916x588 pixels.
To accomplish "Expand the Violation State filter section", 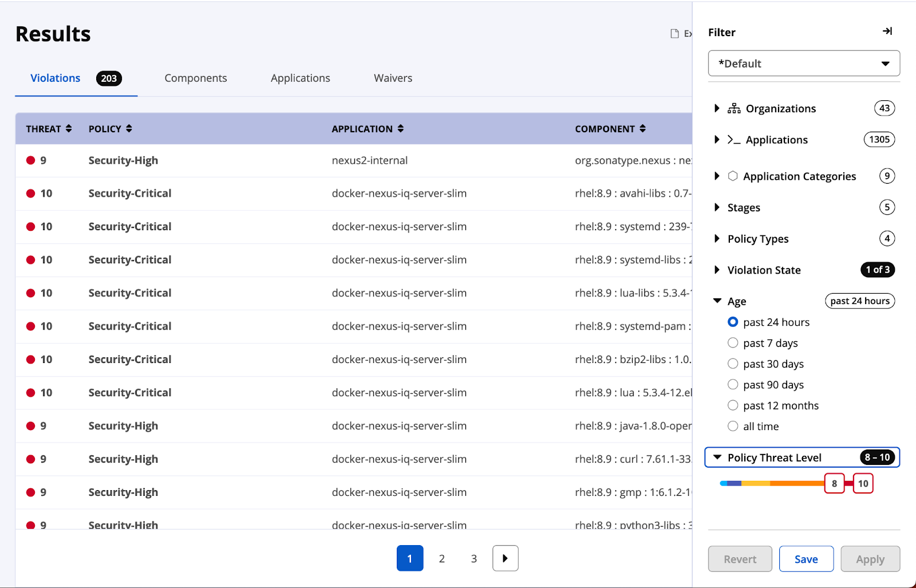I will (717, 270).
